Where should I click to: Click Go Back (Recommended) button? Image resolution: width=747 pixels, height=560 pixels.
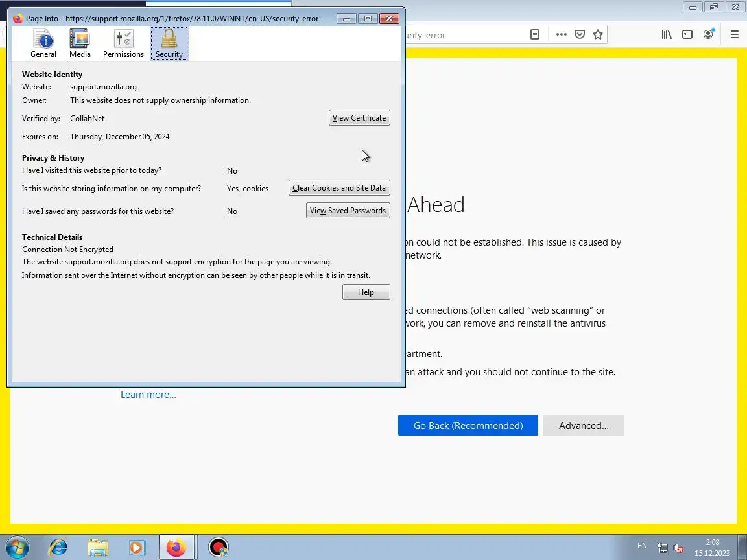click(468, 425)
